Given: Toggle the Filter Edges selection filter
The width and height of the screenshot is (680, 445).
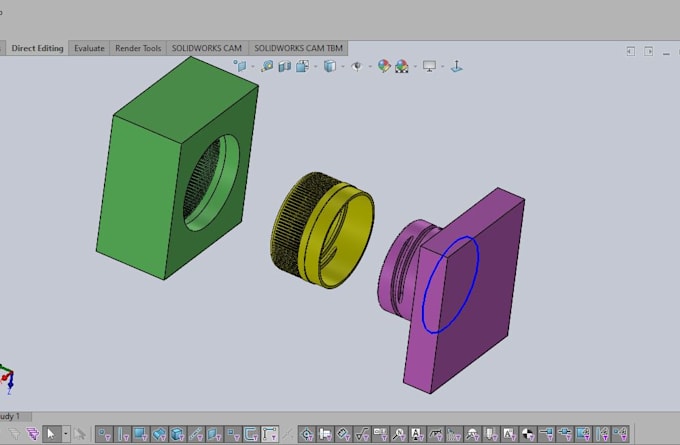Looking at the screenshot, I should click(123, 433).
